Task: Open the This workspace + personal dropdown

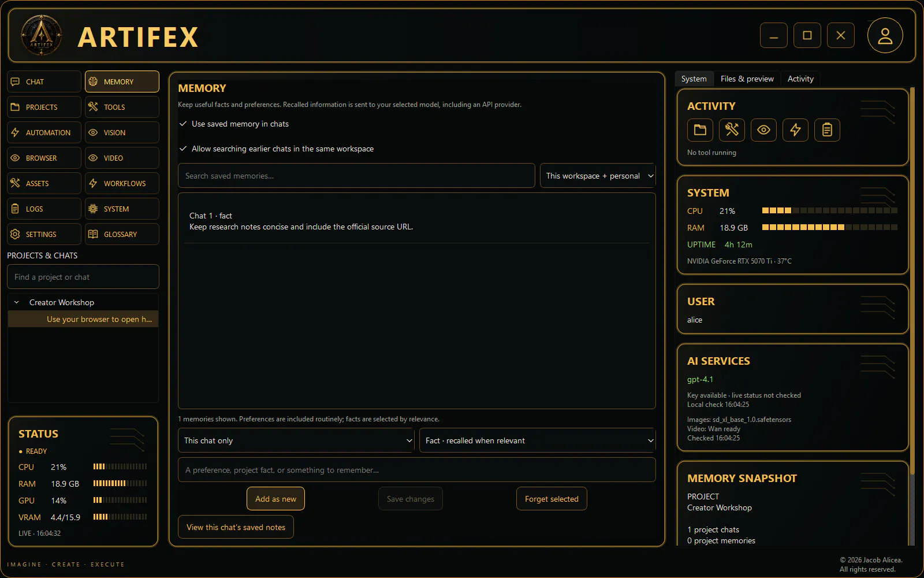Action: (598, 176)
